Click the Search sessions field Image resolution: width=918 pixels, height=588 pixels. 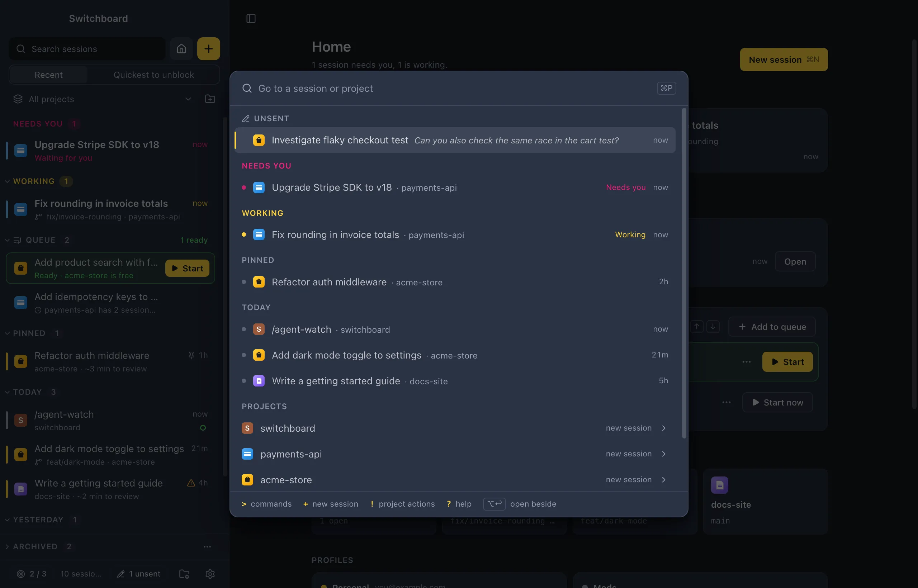coord(87,48)
